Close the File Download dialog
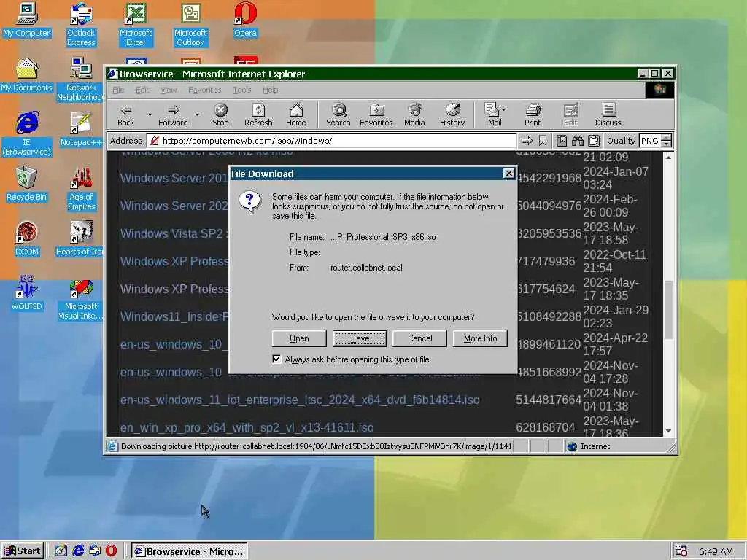 pyautogui.click(x=508, y=174)
